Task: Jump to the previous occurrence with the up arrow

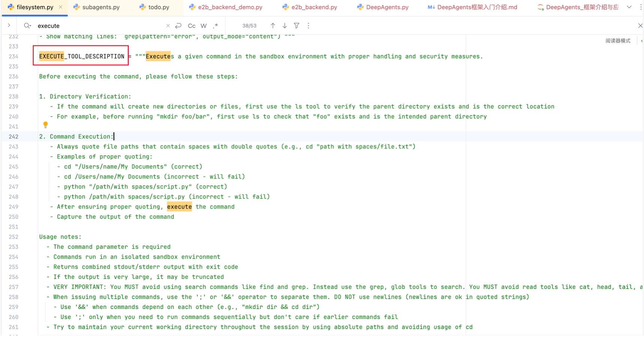Action: (x=273, y=26)
